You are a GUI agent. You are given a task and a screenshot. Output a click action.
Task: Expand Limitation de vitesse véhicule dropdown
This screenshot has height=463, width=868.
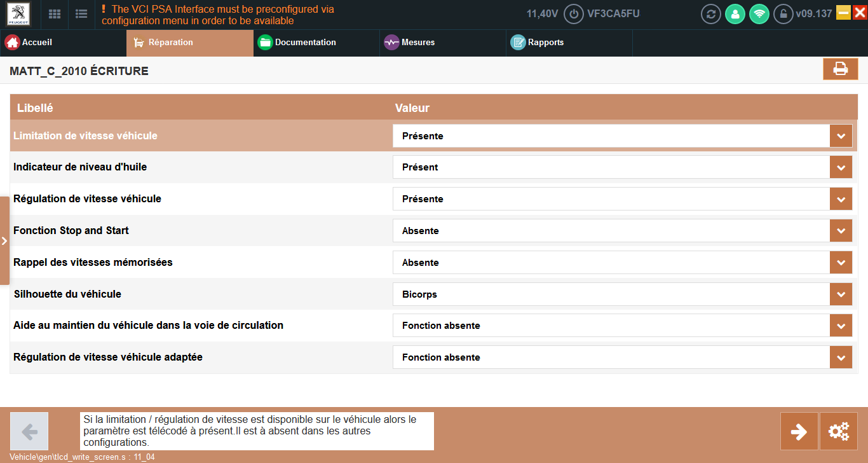[841, 136]
